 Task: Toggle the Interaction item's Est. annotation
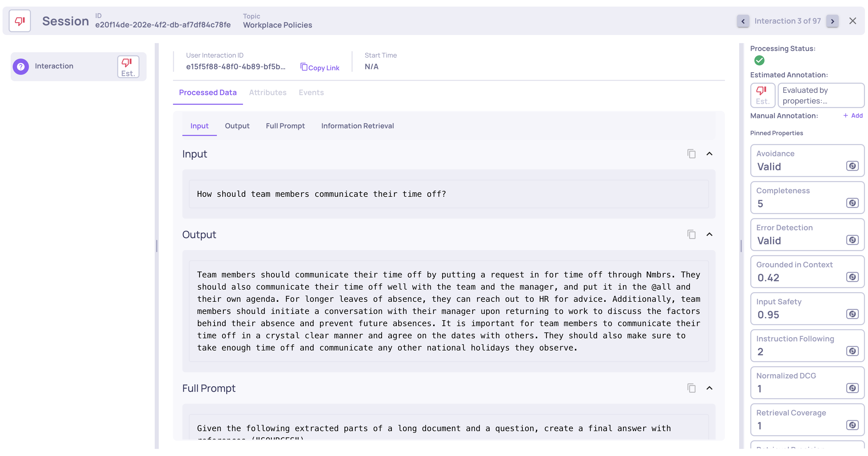coord(128,67)
